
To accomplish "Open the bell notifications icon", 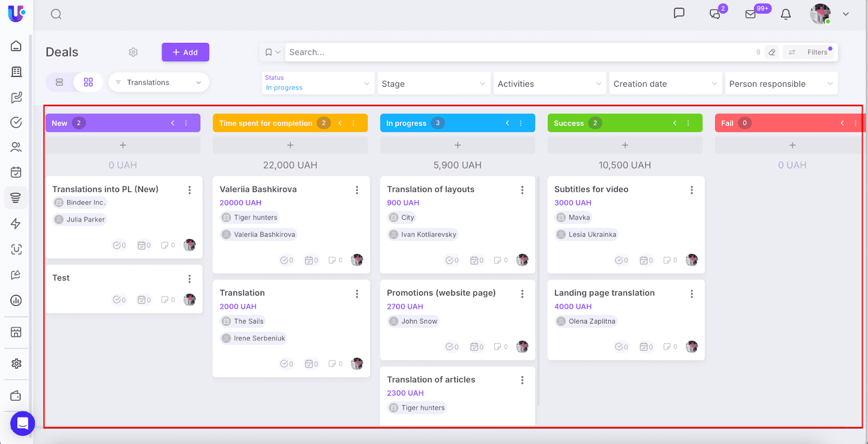I will pyautogui.click(x=786, y=14).
